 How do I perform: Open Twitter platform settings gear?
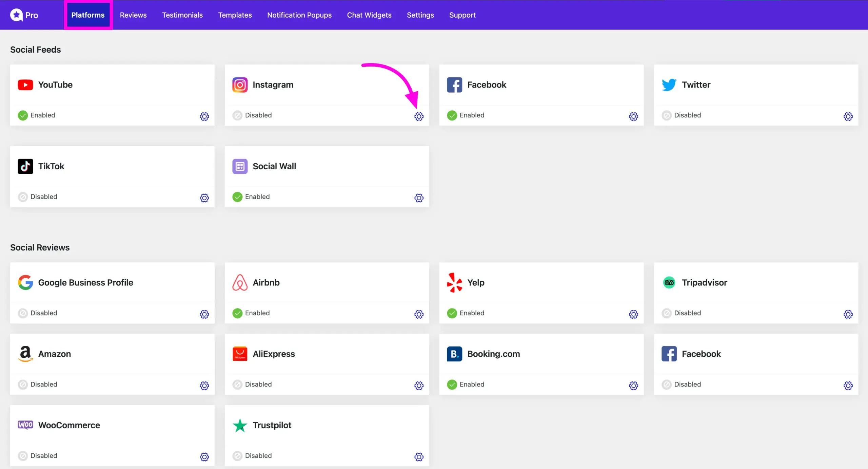(848, 116)
